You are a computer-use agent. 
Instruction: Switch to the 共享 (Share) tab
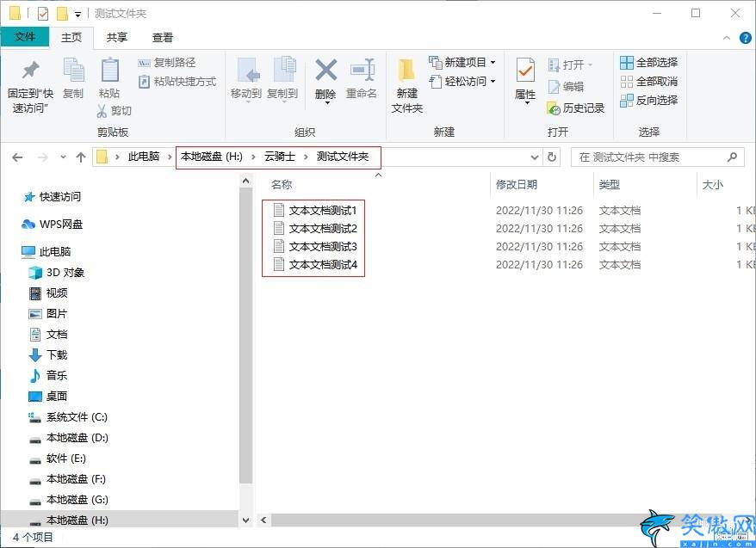(117, 37)
